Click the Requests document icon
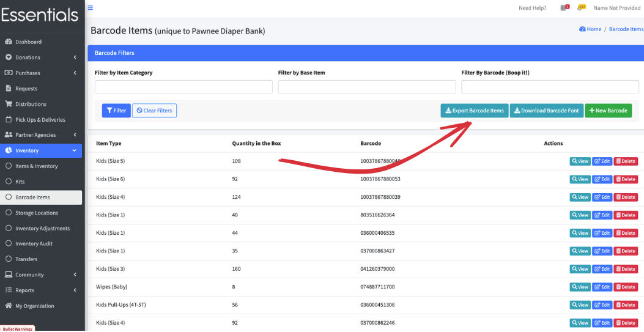 [8, 89]
